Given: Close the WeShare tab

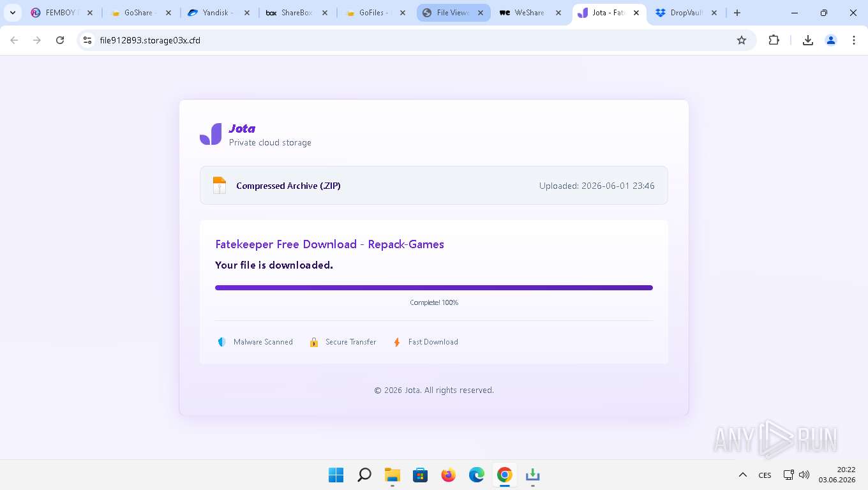Looking at the screenshot, I should [558, 13].
